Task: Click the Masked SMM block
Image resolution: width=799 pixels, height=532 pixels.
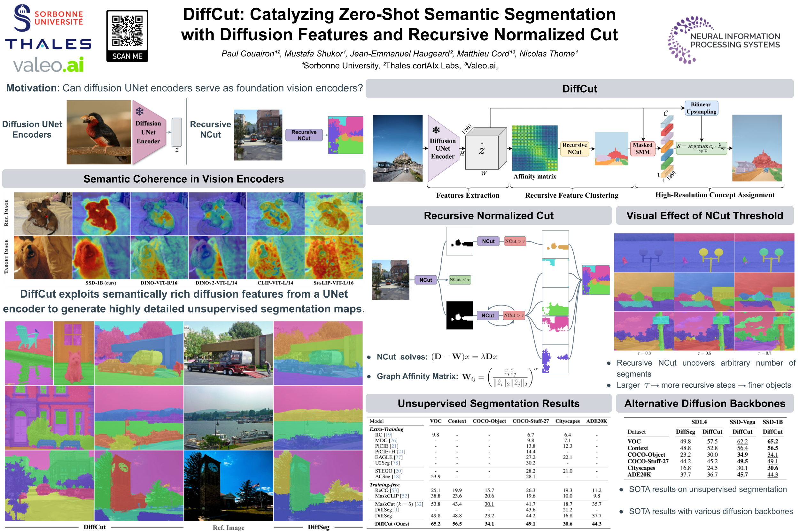Action: pos(642,148)
